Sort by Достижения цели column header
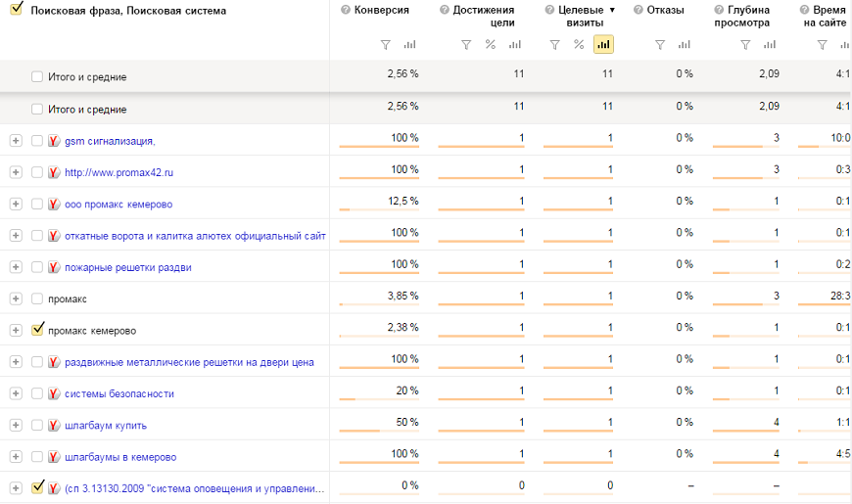This screenshot has height=504, width=852. click(484, 17)
